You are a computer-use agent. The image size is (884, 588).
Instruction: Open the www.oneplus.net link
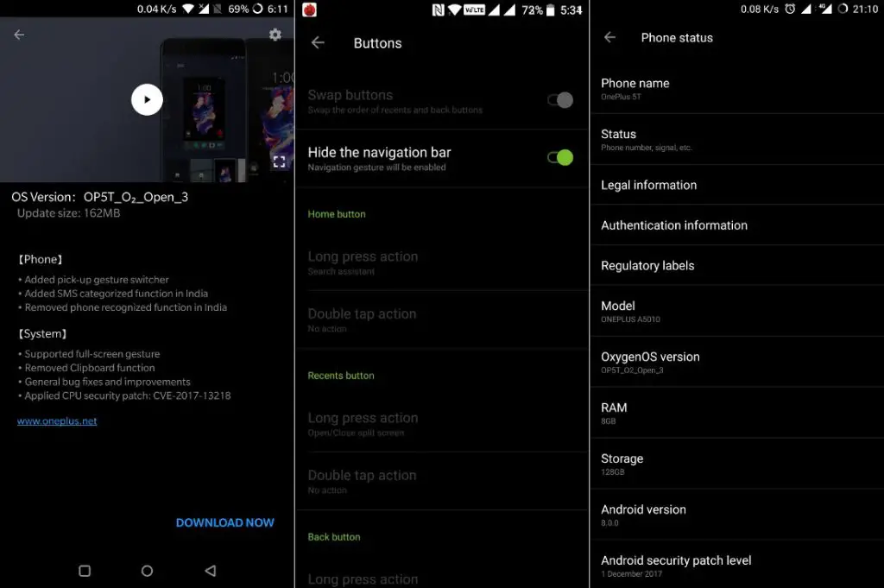(x=57, y=421)
